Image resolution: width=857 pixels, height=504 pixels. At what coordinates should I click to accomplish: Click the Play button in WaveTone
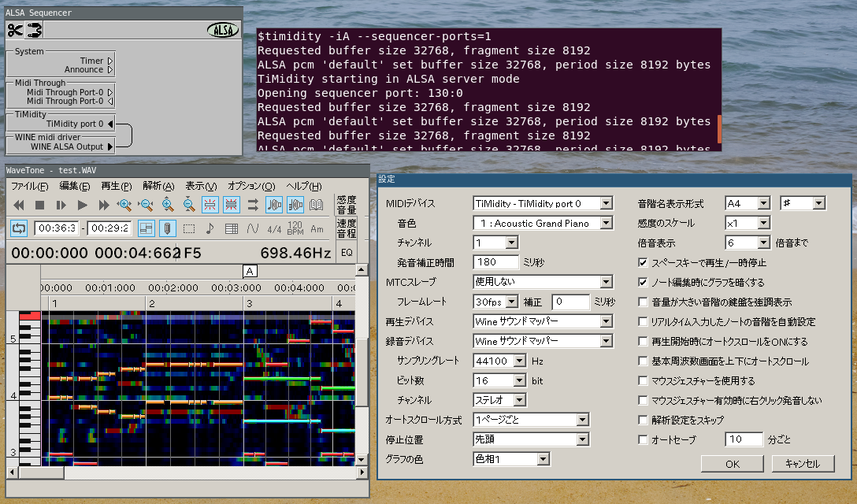pyautogui.click(x=82, y=205)
